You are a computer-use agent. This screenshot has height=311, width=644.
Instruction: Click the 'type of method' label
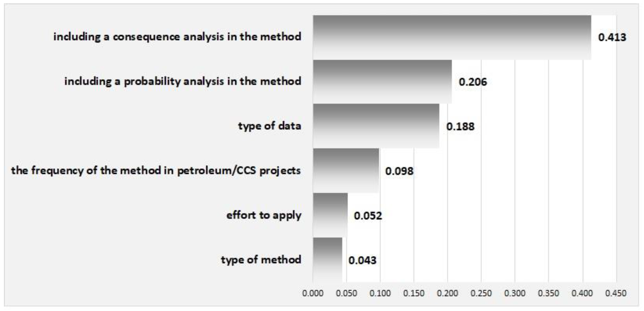[261, 260]
